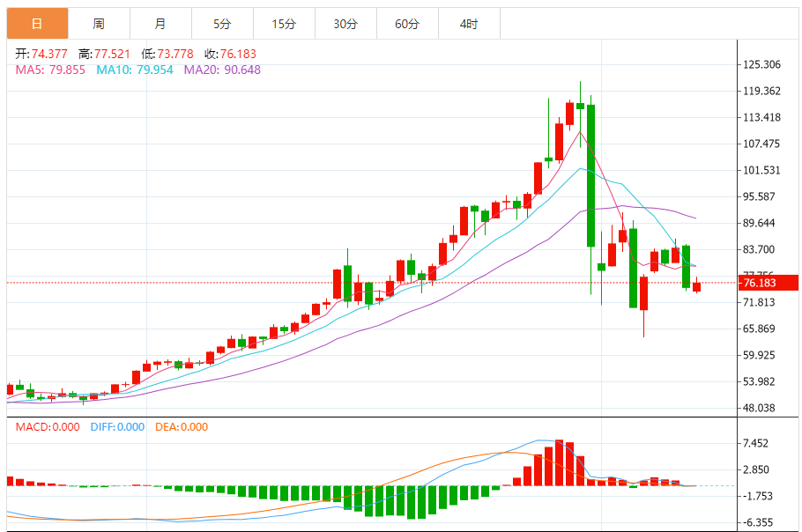The width and height of the screenshot is (802, 532).
Task: Open the 15分 timeframe tab
Action: tap(284, 24)
